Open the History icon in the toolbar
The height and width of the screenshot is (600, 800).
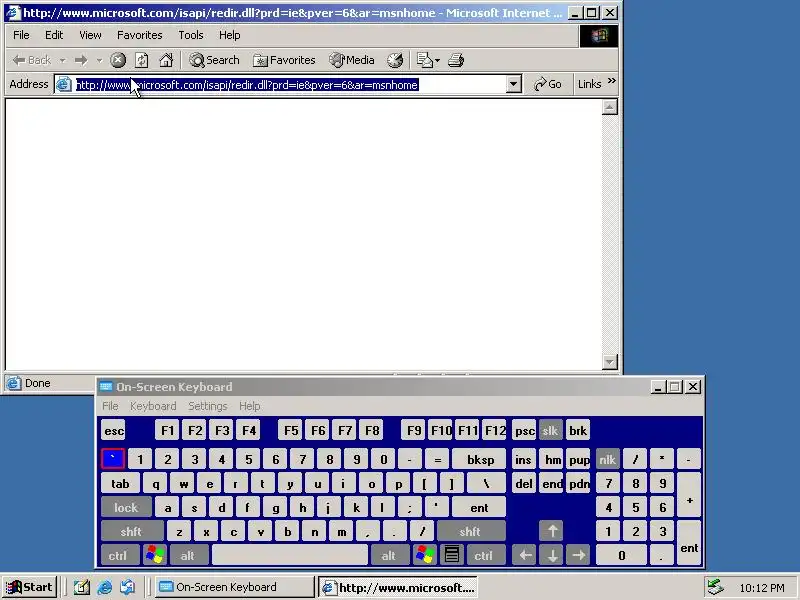tap(395, 60)
